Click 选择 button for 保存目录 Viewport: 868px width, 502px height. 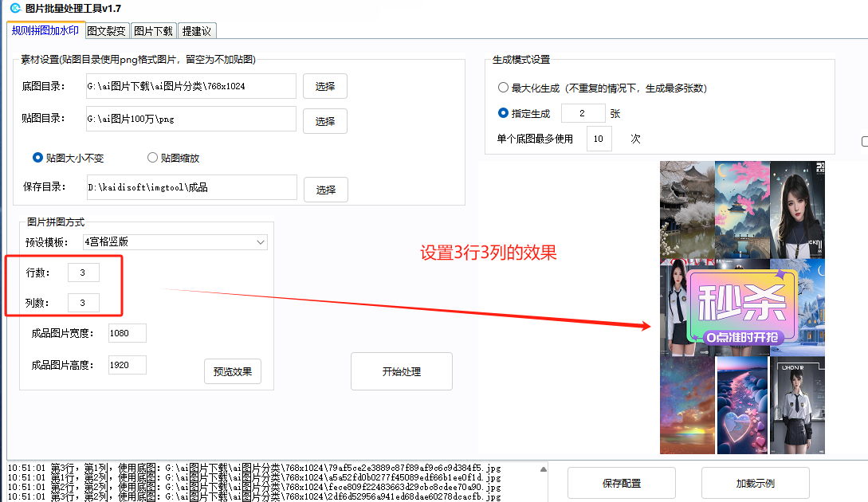[325, 190]
